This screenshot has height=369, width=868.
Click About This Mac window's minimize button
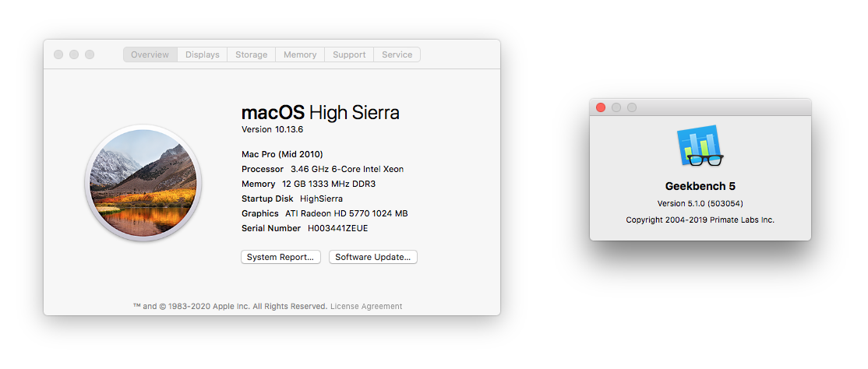click(x=73, y=54)
